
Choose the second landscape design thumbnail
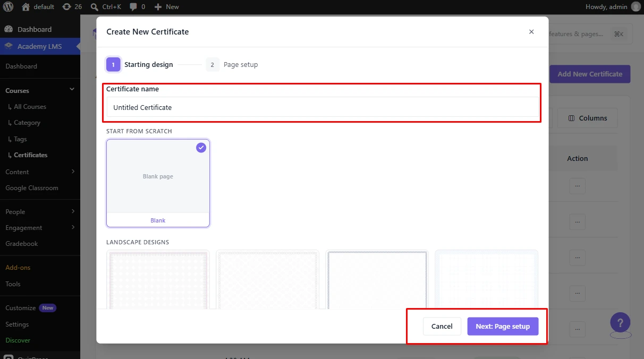tap(267, 279)
